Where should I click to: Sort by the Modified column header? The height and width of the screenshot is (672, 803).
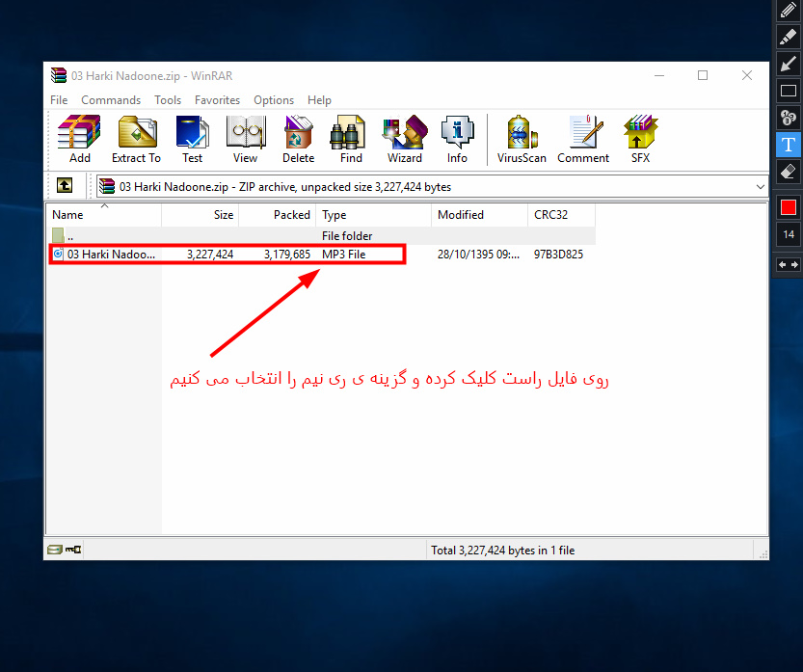pos(479,215)
